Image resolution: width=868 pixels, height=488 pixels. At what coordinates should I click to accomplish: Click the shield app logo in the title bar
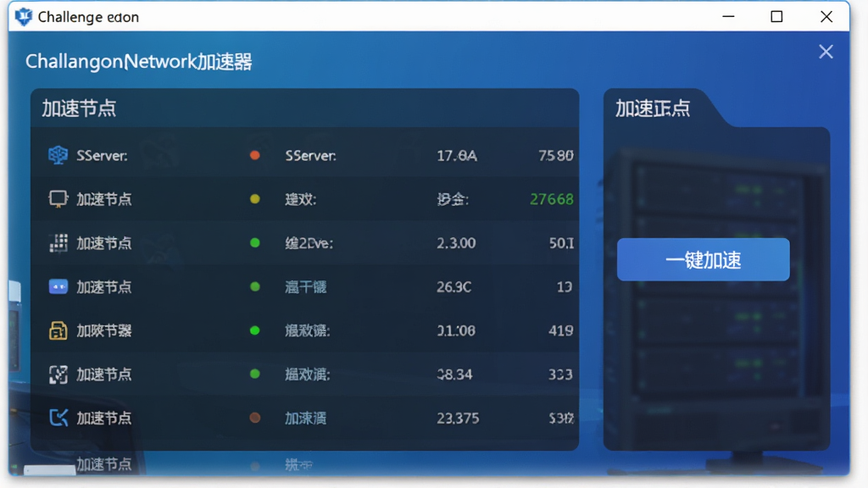[x=23, y=17]
